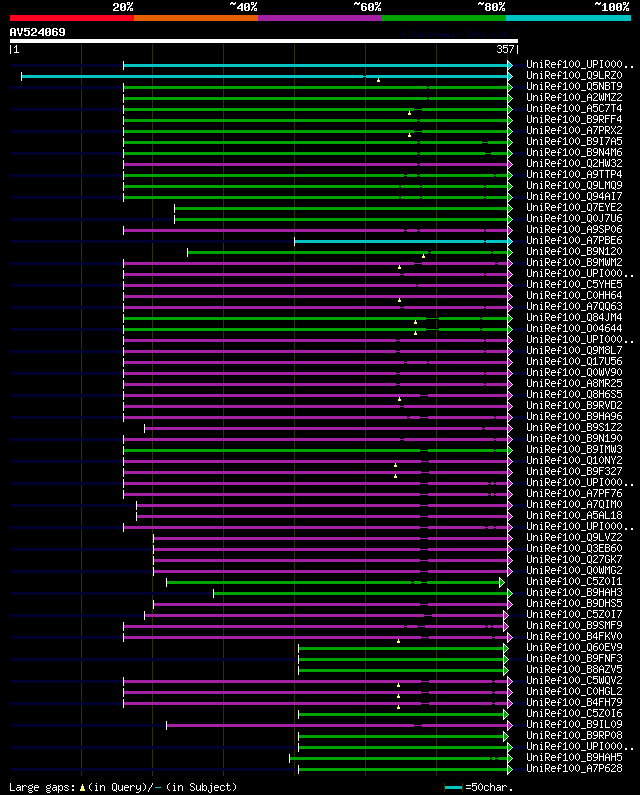Click the cyan =50char. scale swatch
The height and width of the screenshot is (795, 640).
pos(453,787)
